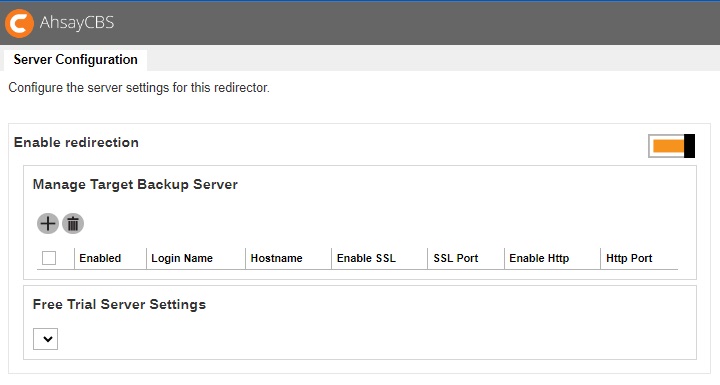Toggle the Enable redirection switch
Image resolution: width=720 pixels, height=385 pixels.
tap(671, 146)
